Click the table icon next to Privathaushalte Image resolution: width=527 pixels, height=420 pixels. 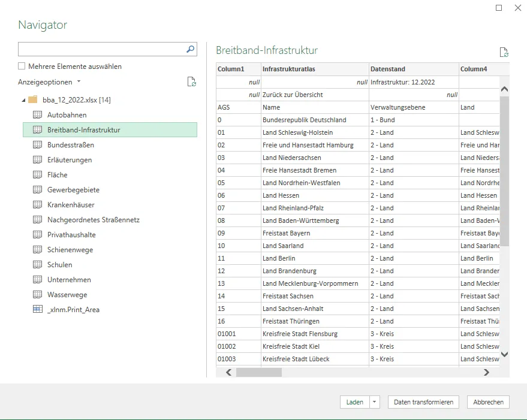click(37, 234)
